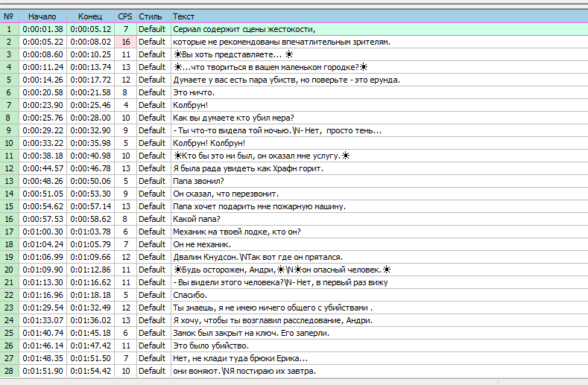The width and height of the screenshot is (588, 385).
Task: Click start time 0:00:38.18
Action: pos(42,156)
